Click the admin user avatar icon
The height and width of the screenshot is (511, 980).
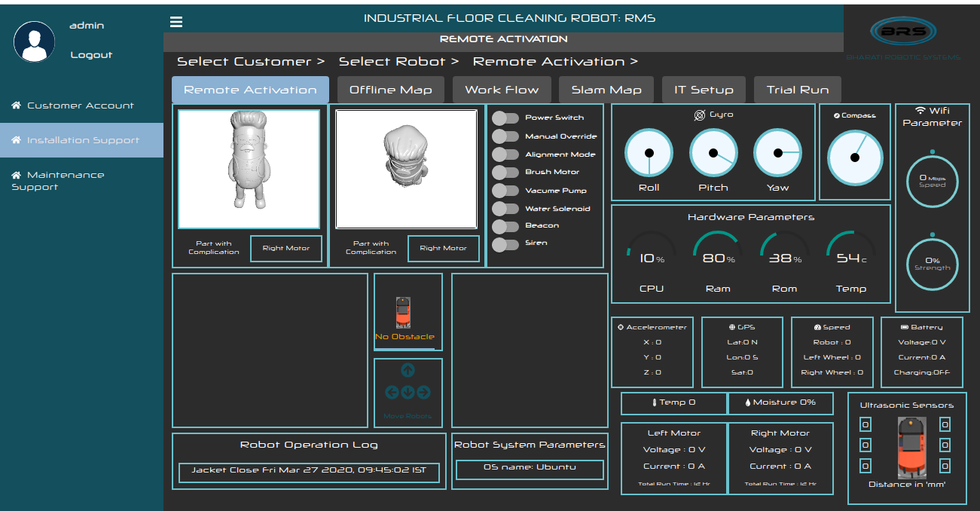click(34, 41)
